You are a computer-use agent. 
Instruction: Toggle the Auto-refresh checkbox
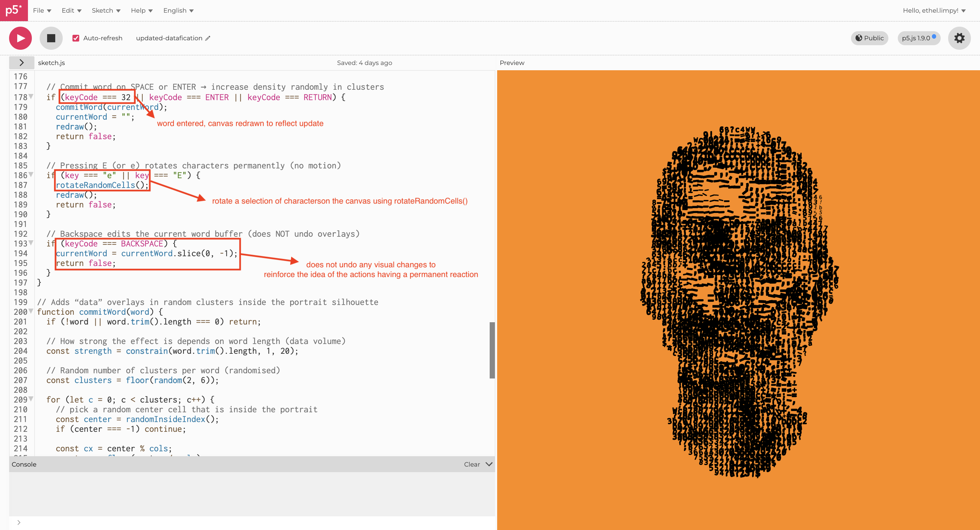tap(76, 38)
